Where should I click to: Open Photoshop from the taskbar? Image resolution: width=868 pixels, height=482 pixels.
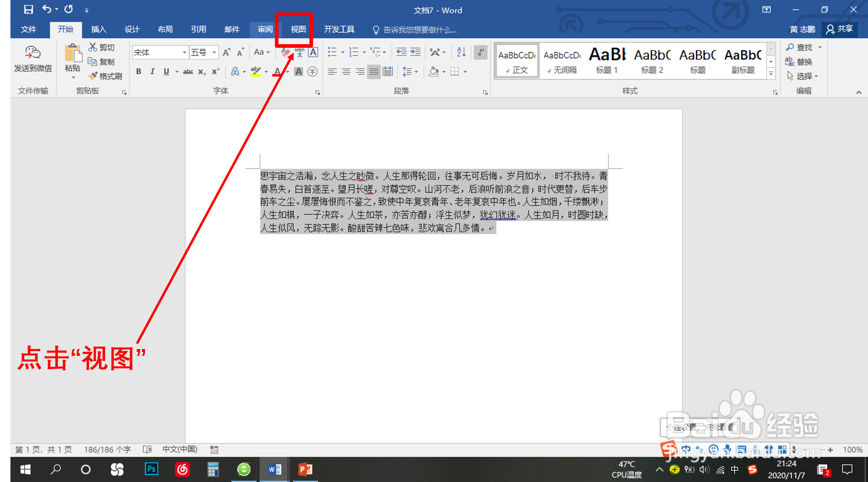pos(151,469)
